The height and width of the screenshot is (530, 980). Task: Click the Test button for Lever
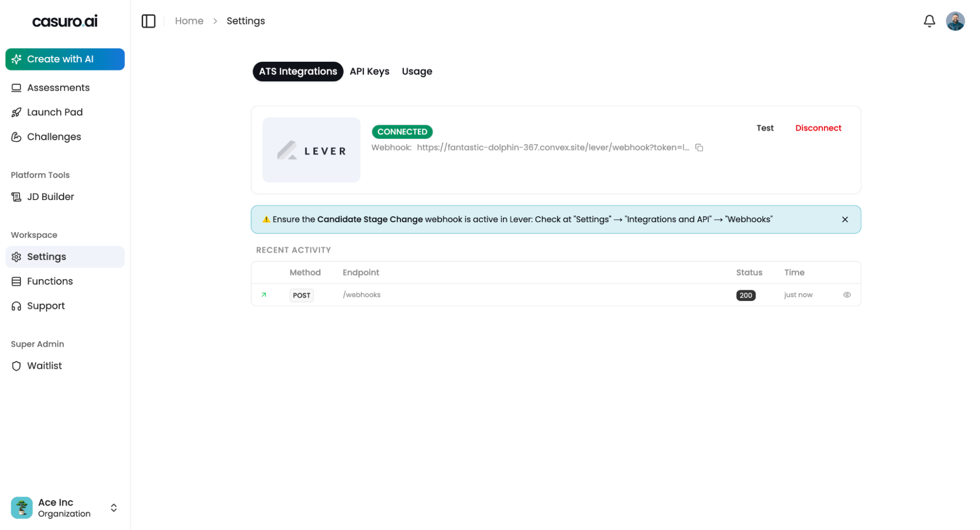[x=765, y=128]
